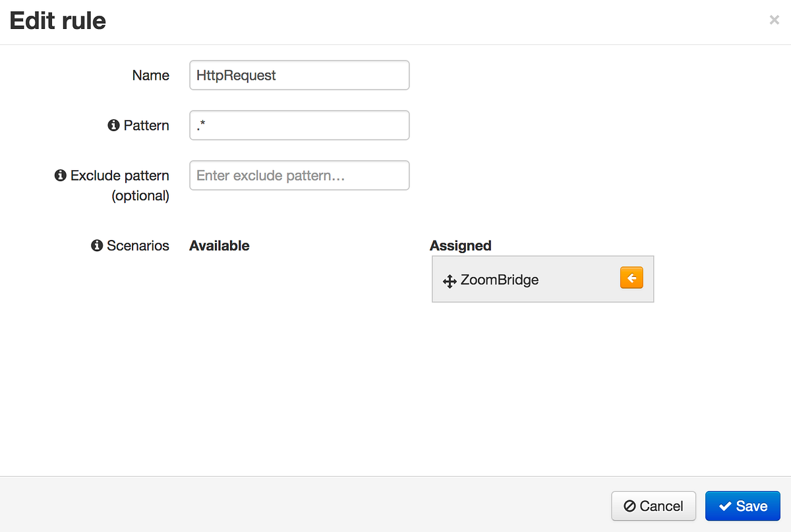Close the Edit rule dialog
The width and height of the screenshot is (791, 532).
click(x=775, y=20)
